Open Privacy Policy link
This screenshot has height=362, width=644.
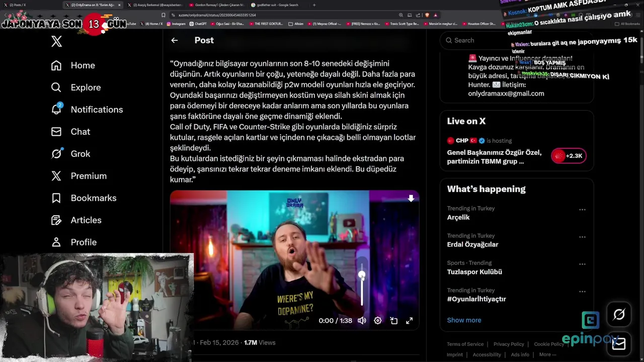pos(509,344)
